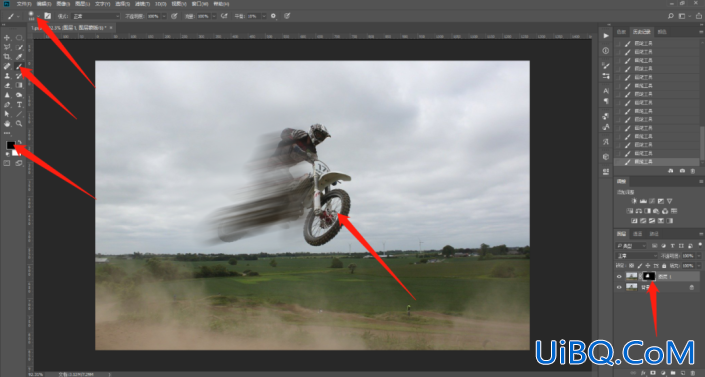
Task: Toggle lock position
Action: coord(648,266)
